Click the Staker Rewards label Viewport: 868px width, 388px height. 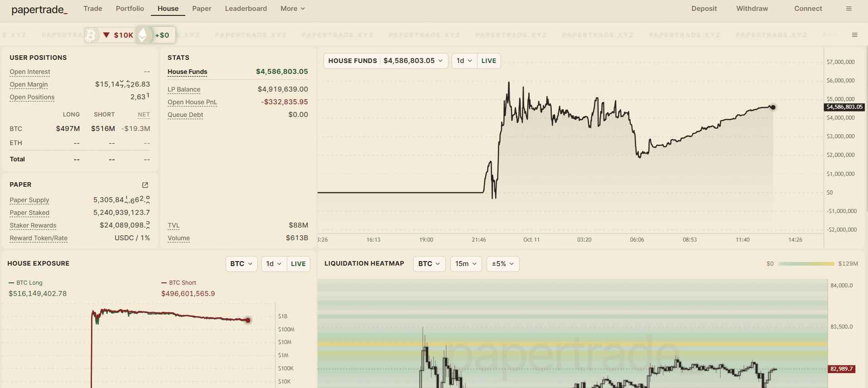[33, 225]
